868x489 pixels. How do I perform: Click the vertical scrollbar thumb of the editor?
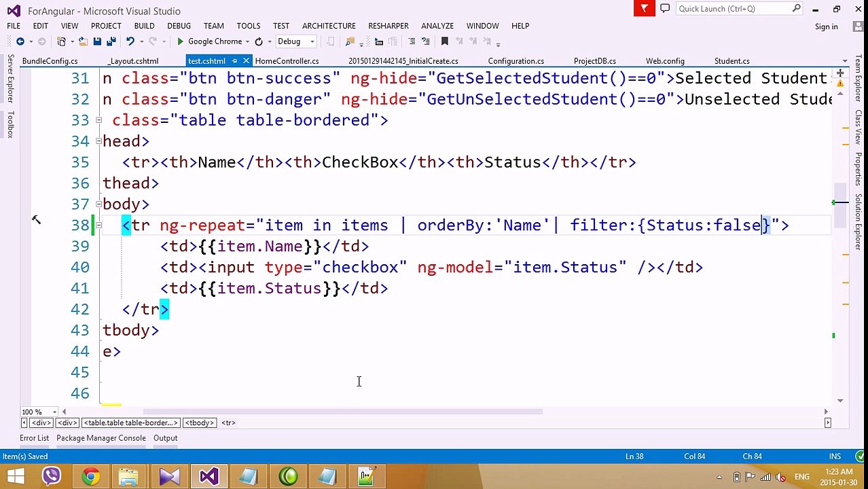tap(841, 206)
